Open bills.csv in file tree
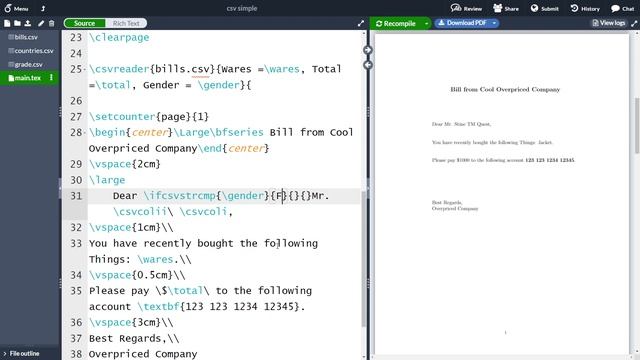The height and width of the screenshot is (360, 640). point(26,37)
